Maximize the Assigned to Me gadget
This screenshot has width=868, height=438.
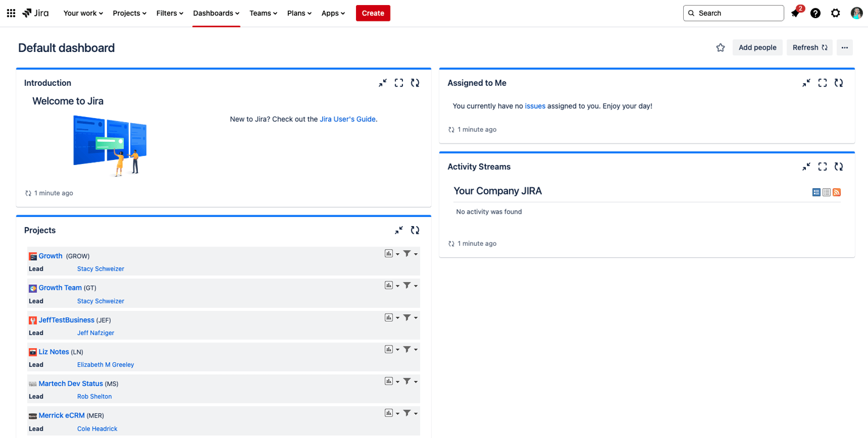point(822,83)
